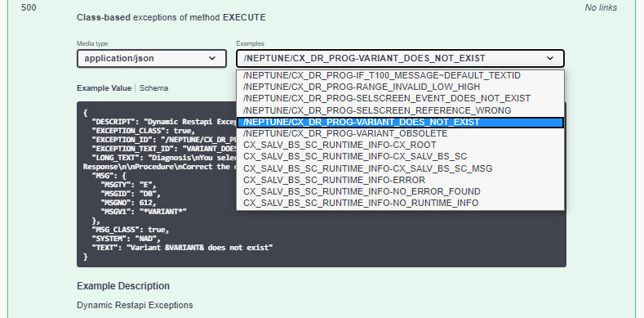
Task: Select CX_SALV_BS_SC_RUNTIME_INFO-ERROR example
Action: pyautogui.click(x=400, y=180)
